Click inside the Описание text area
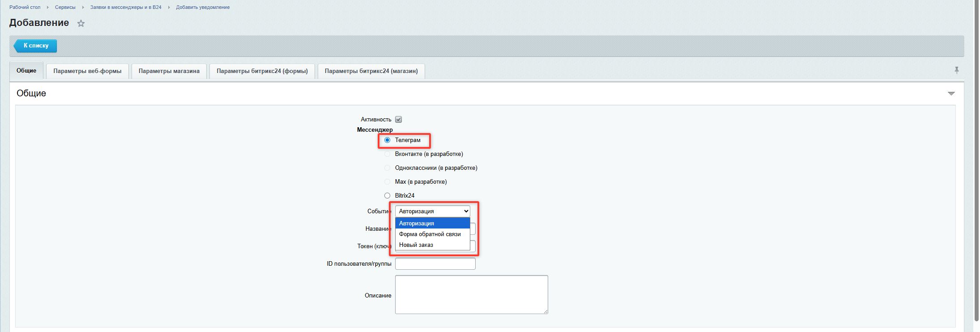This screenshot has width=980, height=332. point(471,294)
